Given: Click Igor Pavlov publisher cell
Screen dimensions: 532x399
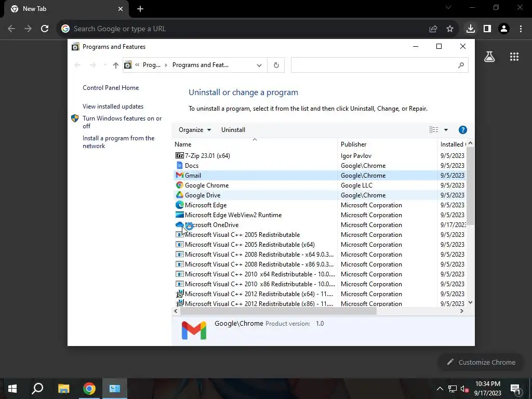Looking at the screenshot, I should click(x=356, y=156).
